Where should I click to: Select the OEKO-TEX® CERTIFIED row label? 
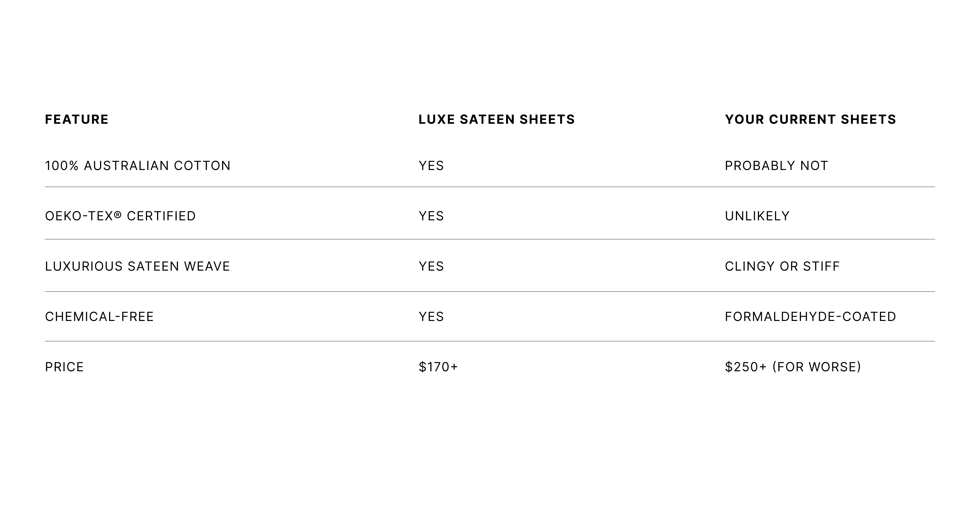(x=120, y=216)
